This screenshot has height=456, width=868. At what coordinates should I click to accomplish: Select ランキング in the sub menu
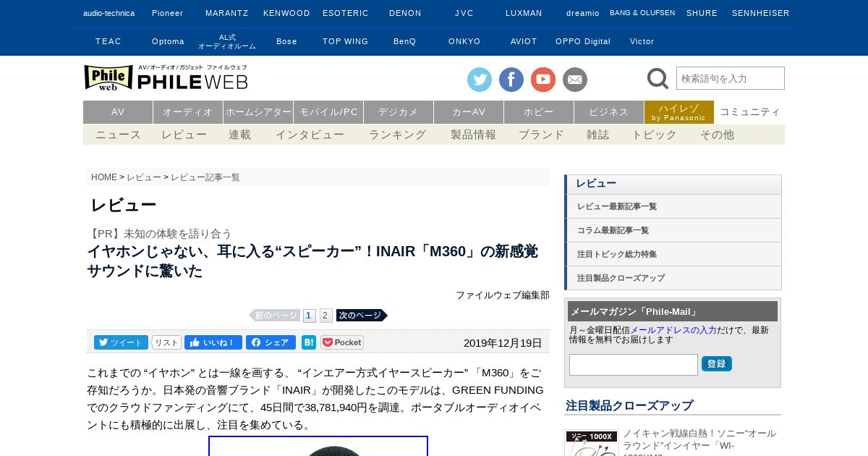[x=398, y=135]
